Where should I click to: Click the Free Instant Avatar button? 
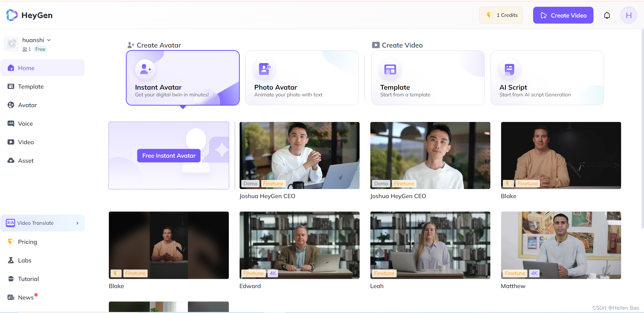[169, 156]
